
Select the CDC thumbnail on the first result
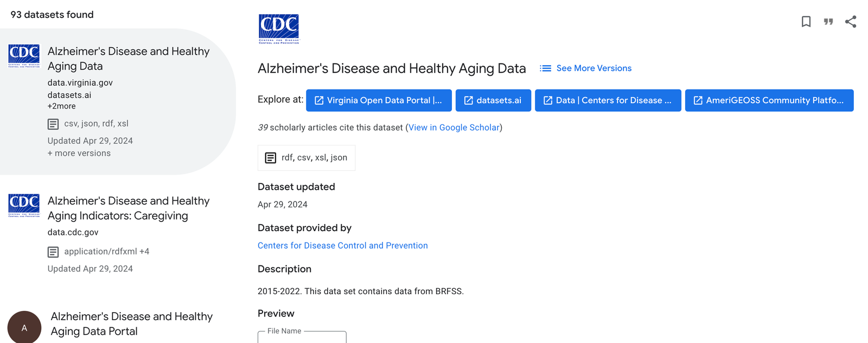(x=23, y=56)
